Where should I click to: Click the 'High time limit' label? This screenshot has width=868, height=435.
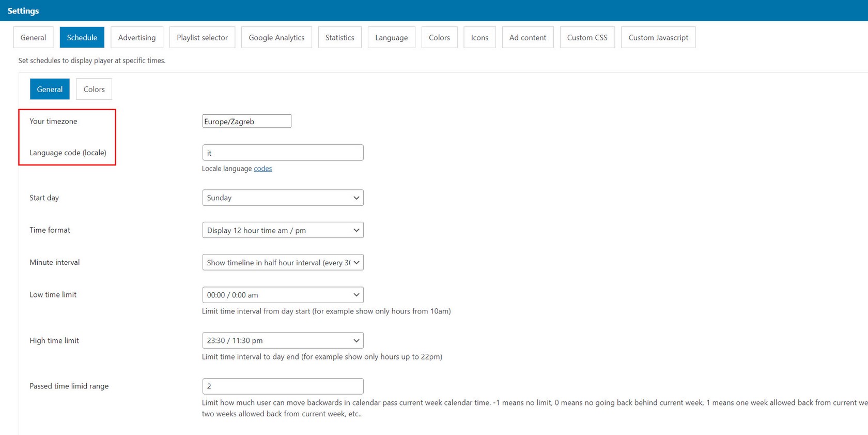click(x=54, y=340)
